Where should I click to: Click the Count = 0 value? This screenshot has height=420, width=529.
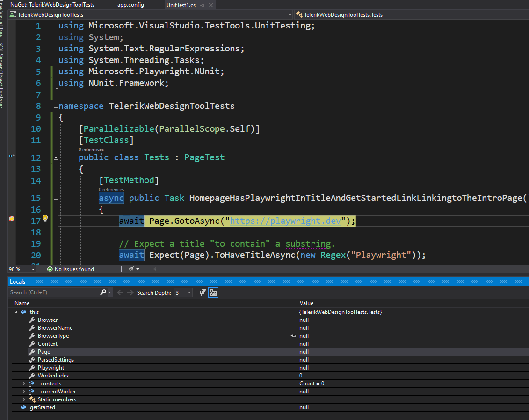[312, 384]
